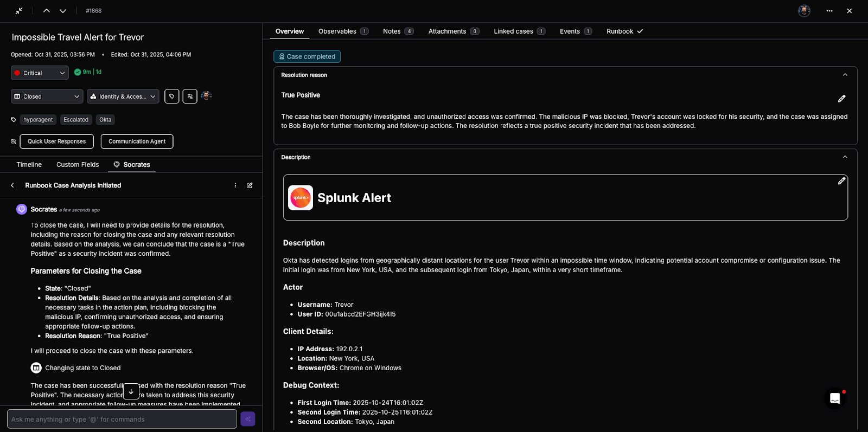Go to next case with down arrow

(63, 11)
